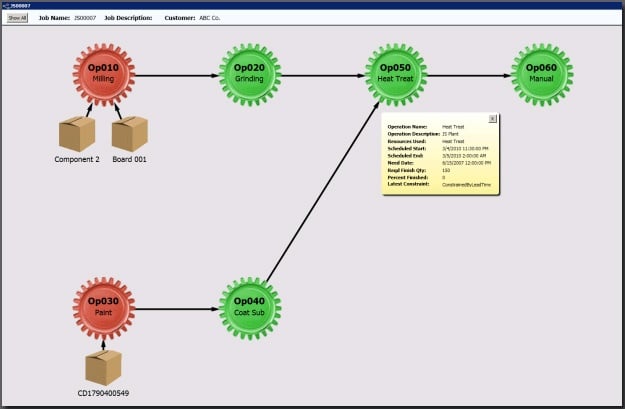Click the Need Date row in popup

[x=420, y=163]
